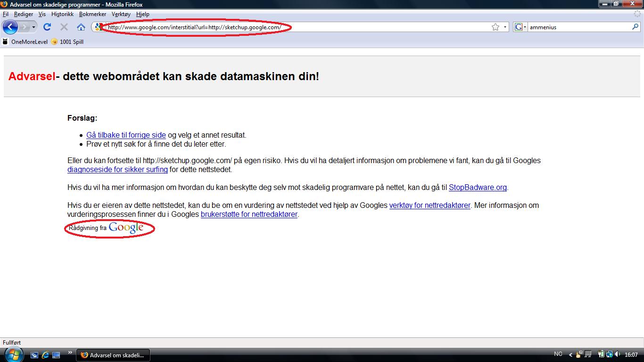Open the network connection tray icon

pyautogui.click(x=609, y=354)
